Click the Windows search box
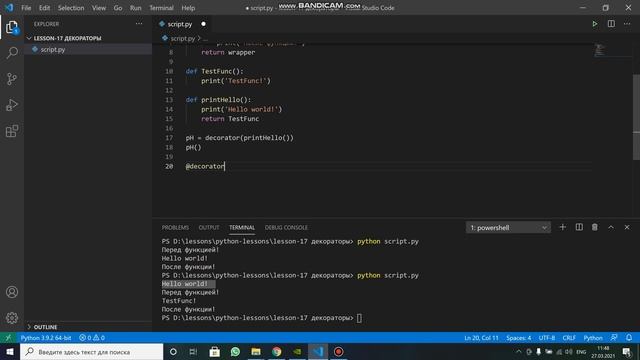Screen dimensions: 640x360 pos(91,351)
